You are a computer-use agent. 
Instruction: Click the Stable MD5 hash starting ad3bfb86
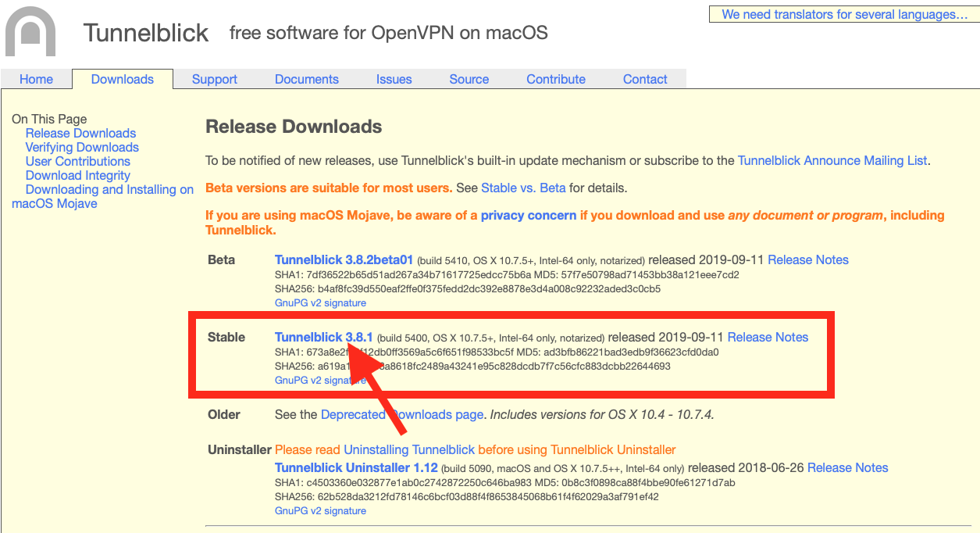(x=631, y=352)
